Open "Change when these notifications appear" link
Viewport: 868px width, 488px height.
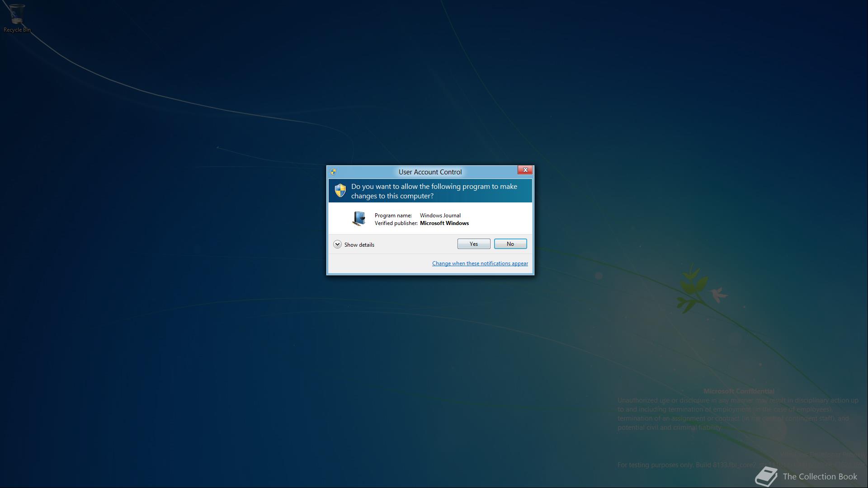pyautogui.click(x=480, y=263)
